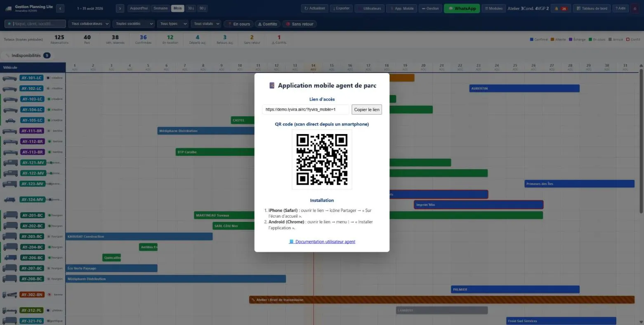Screen dimensions: 644x325
Task: Click the Copier le lien button
Action: pos(367,110)
